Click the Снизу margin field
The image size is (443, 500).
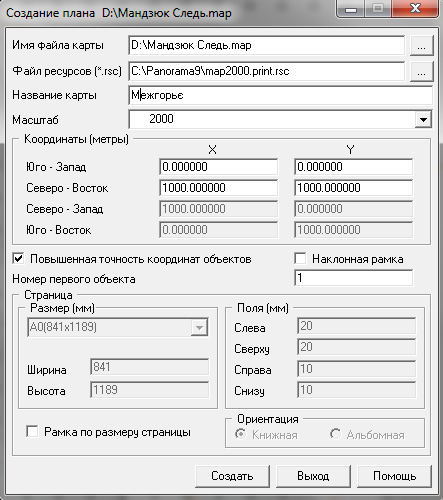coord(356,390)
